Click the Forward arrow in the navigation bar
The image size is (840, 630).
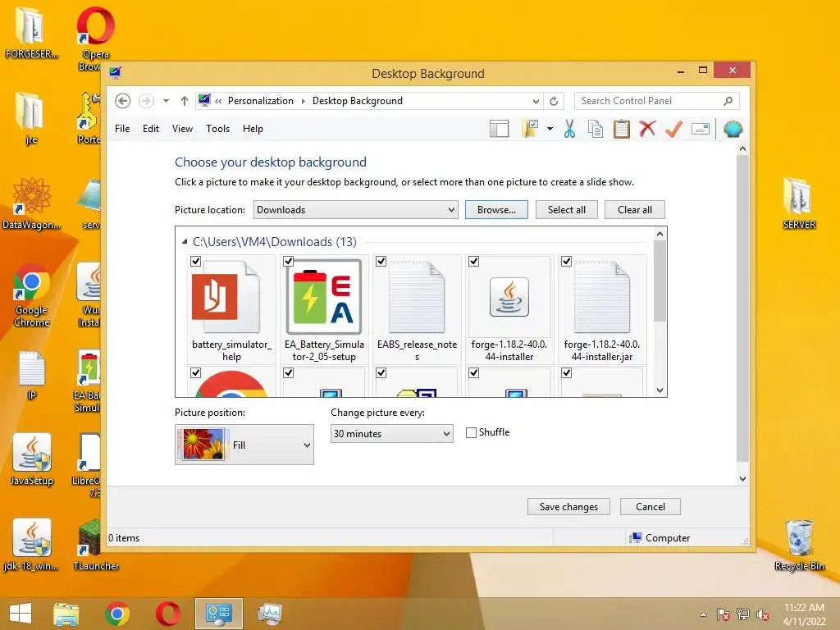pyautogui.click(x=146, y=101)
